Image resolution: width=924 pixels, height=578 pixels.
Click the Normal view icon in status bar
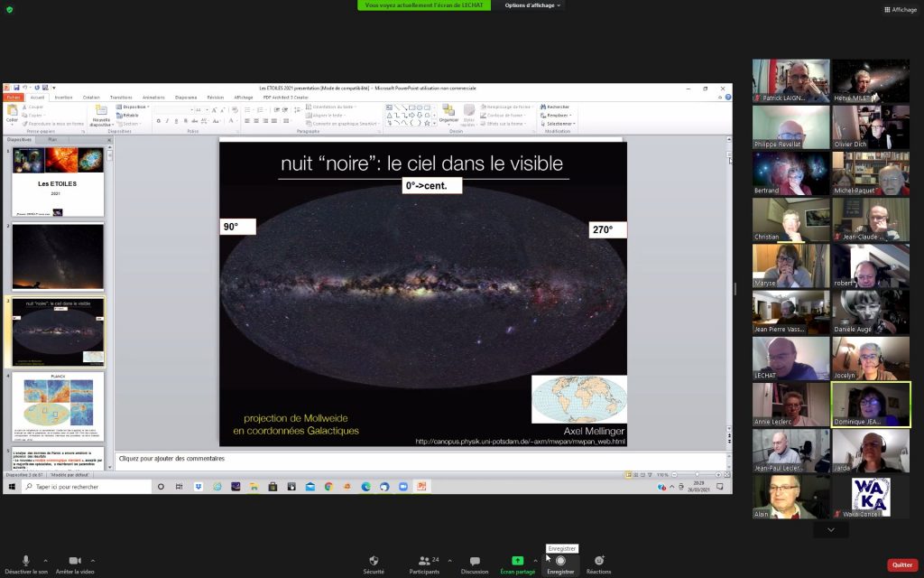point(628,475)
